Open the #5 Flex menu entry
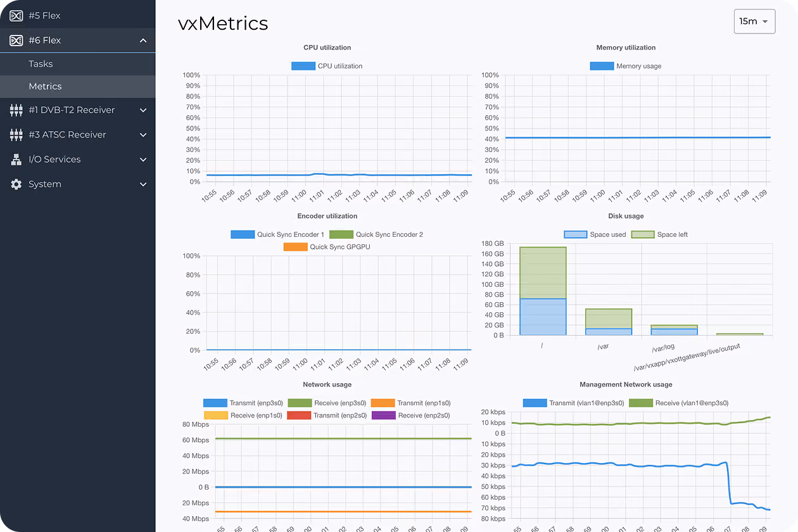 coord(77,15)
